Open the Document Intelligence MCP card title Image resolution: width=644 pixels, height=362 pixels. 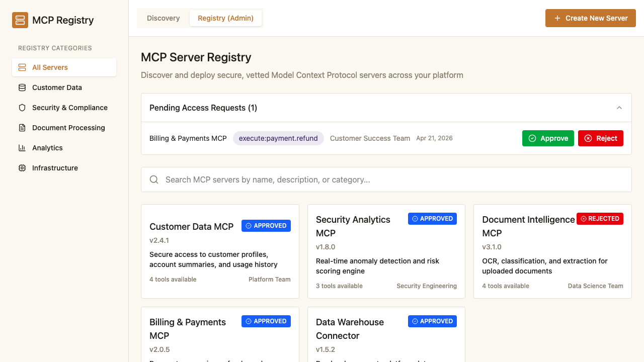click(528, 226)
